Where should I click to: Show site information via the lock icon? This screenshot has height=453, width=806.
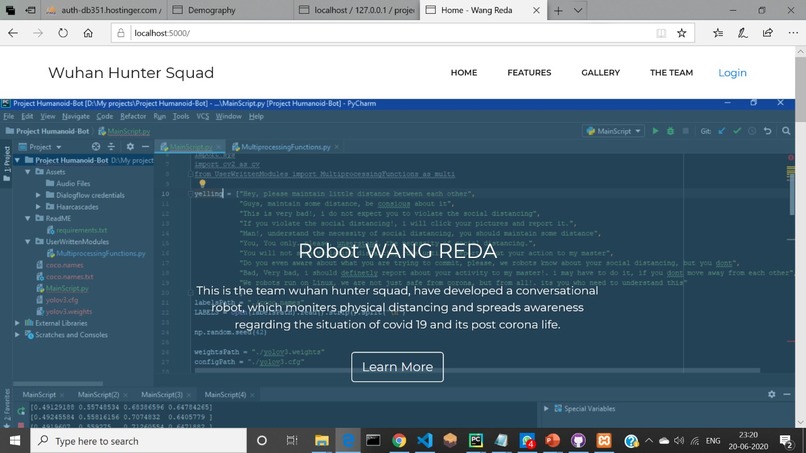121,33
